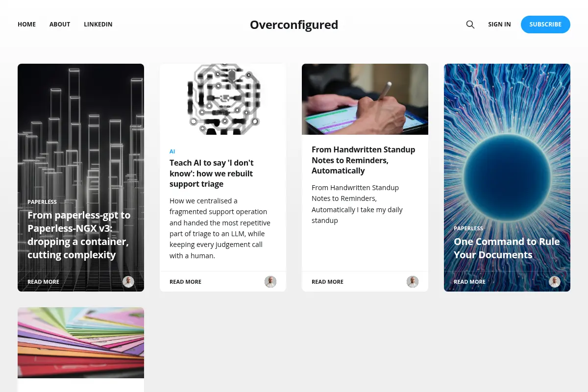The width and height of the screenshot is (588, 392).
Task: Open 'Teach AI to say I don't know' title
Action: (212, 173)
